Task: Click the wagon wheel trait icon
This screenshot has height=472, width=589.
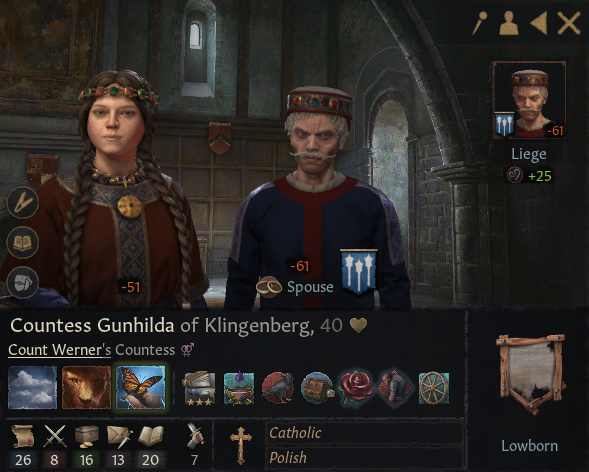Action: [x=434, y=388]
